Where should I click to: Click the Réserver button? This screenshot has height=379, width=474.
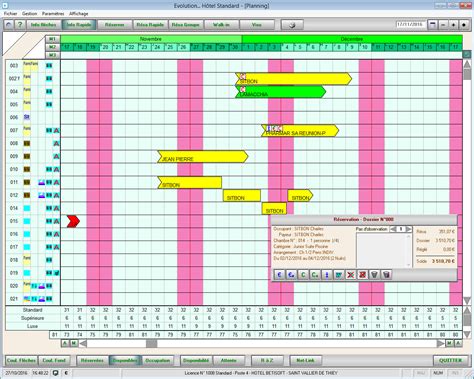114,25
